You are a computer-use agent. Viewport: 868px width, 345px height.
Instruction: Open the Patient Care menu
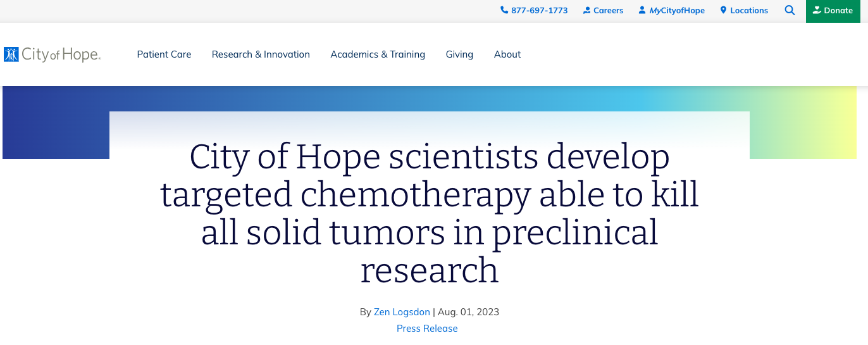tap(164, 54)
